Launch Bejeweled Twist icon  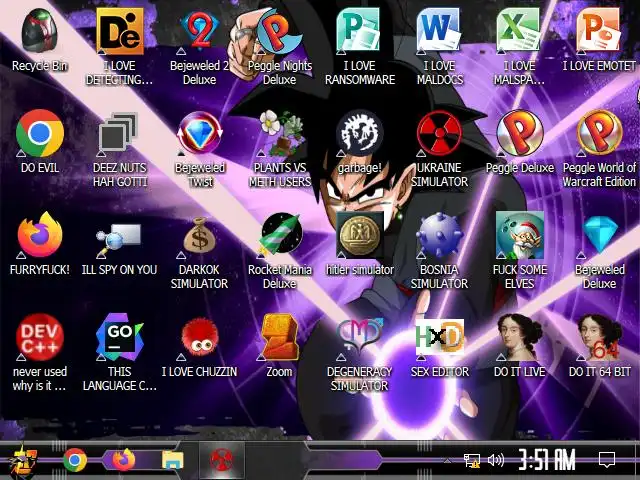pyautogui.click(x=200, y=133)
